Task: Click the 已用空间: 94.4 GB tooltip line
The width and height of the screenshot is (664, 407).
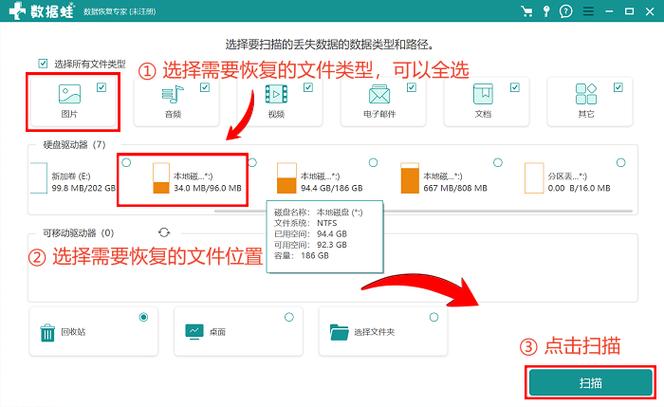Action: 310,234
